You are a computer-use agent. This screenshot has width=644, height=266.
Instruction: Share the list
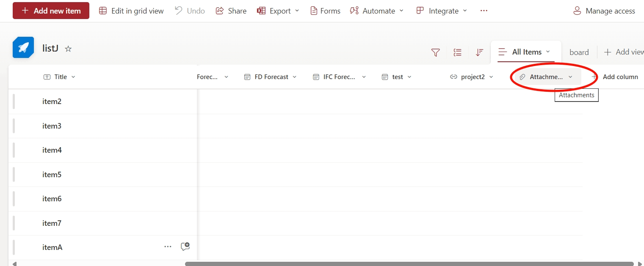point(231,11)
